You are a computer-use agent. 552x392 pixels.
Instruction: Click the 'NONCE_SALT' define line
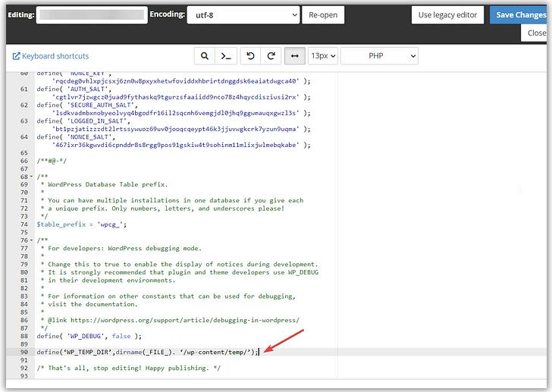(x=76, y=137)
